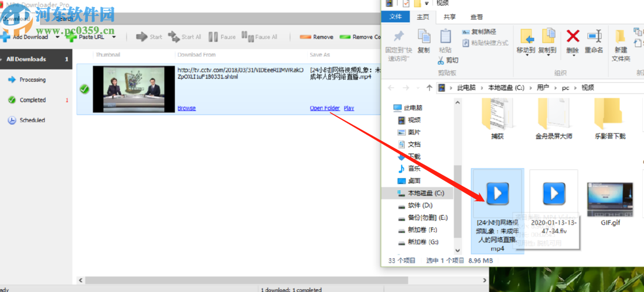Open the recent locations dropdown arrow
Viewport: 644px width, 292px height.
click(418, 88)
